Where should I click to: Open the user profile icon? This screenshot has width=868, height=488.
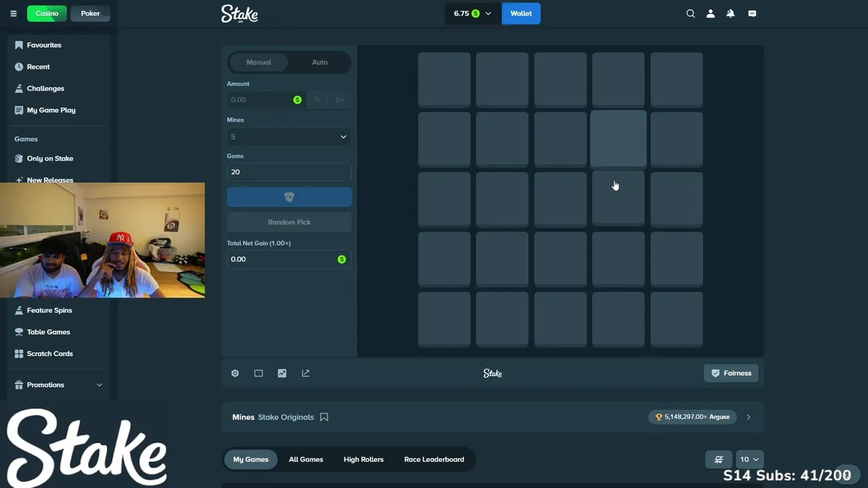point(711,14)
